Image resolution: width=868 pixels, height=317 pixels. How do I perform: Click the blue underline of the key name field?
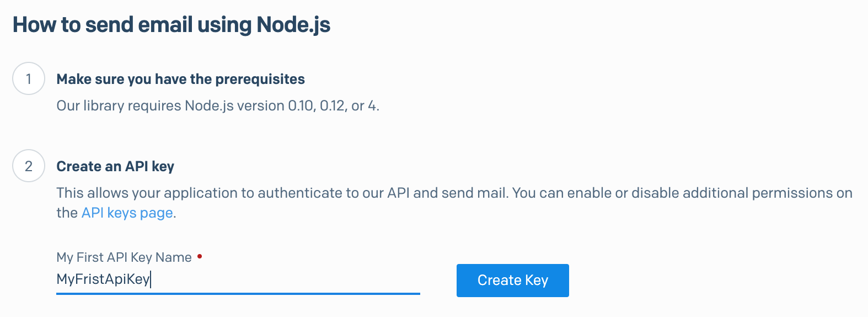point(238,293)
